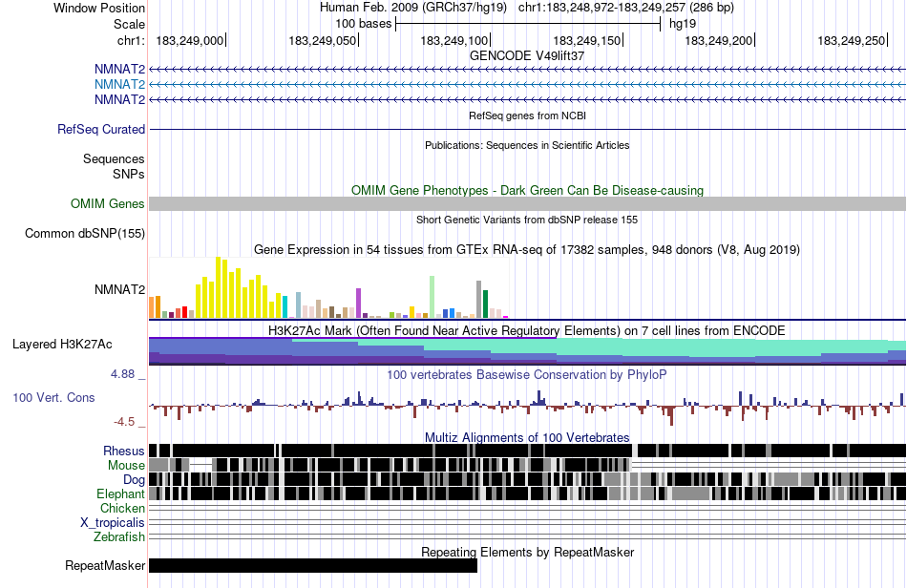The width and height of the screenshot is (907, 588).
Task: Click the 183,249,100 position tick label
Action: 454,40
